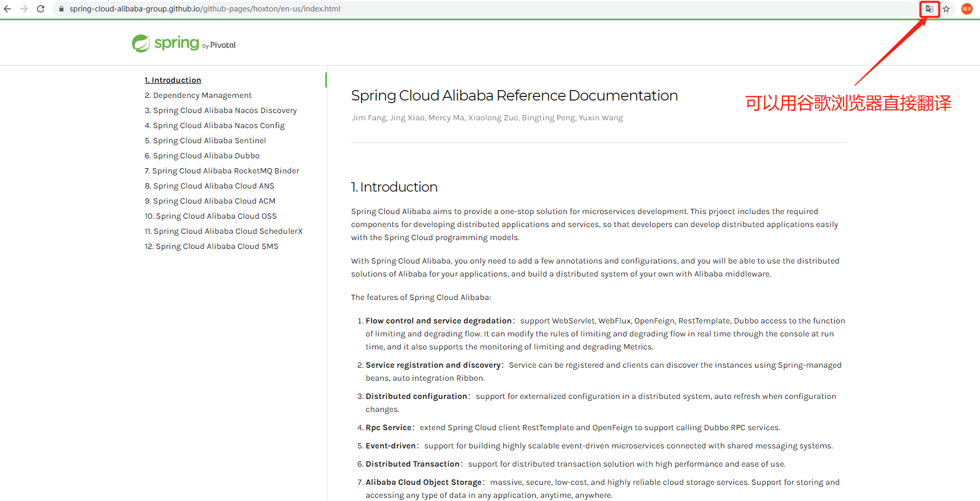Click the bold text Distributed configuration
Viewport: 980px width, 501px height.
[x=416, y=396]
